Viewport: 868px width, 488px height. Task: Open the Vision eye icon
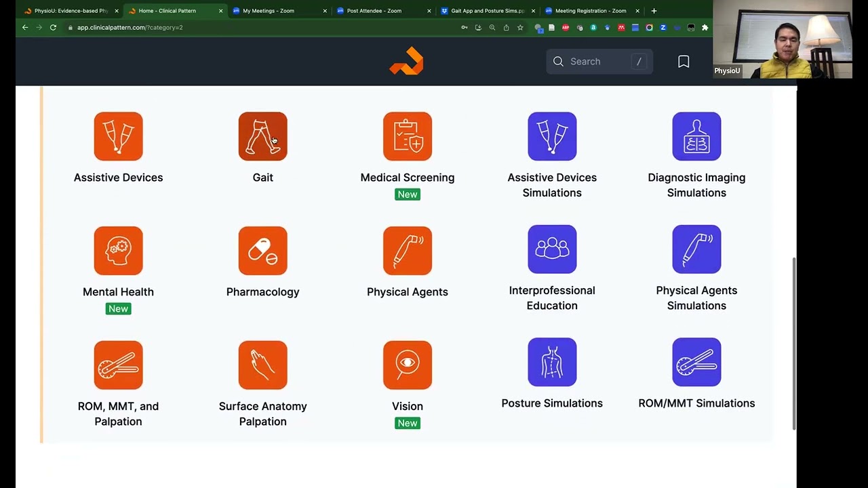click(x=407, y=365)
